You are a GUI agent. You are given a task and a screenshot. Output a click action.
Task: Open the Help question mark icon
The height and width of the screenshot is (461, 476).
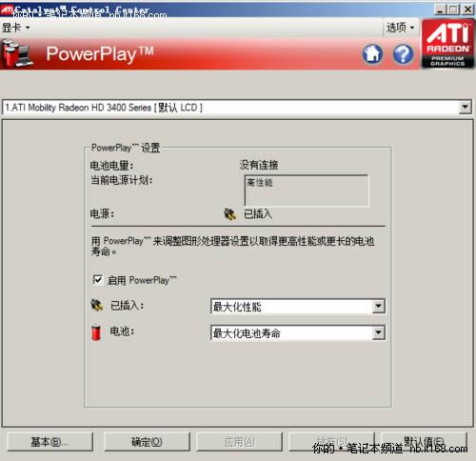click(403, 54)
